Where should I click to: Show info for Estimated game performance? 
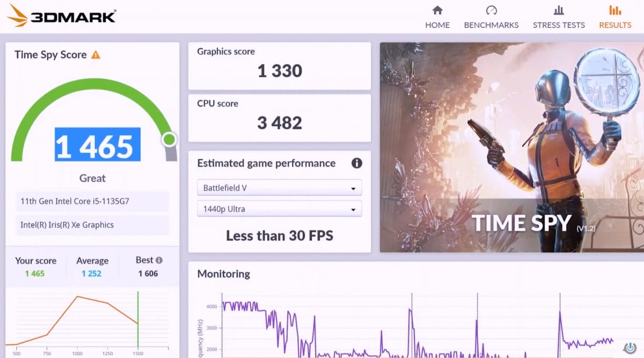click(x=356, y=163)
